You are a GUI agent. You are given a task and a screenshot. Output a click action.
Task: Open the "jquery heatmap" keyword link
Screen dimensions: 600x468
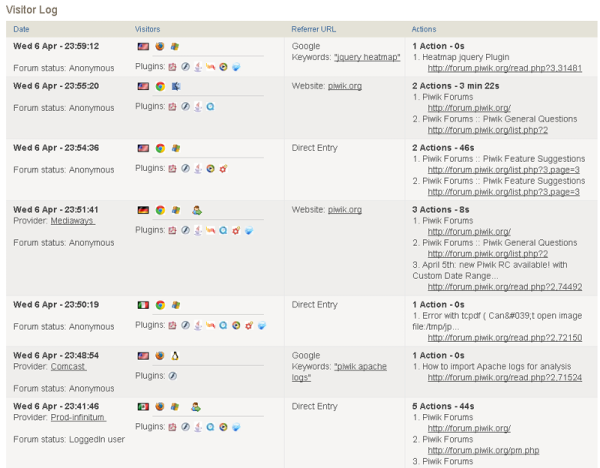(367, 56)
